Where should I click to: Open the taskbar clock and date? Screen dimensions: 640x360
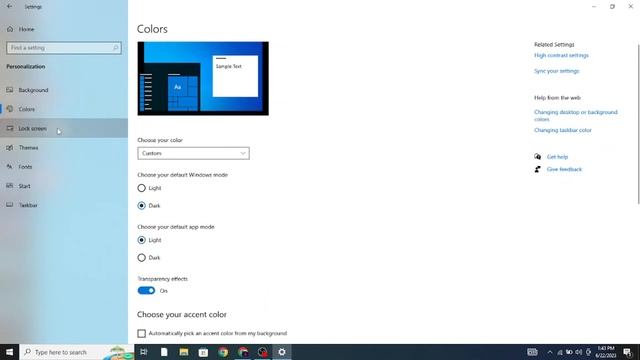coord(605,352)
